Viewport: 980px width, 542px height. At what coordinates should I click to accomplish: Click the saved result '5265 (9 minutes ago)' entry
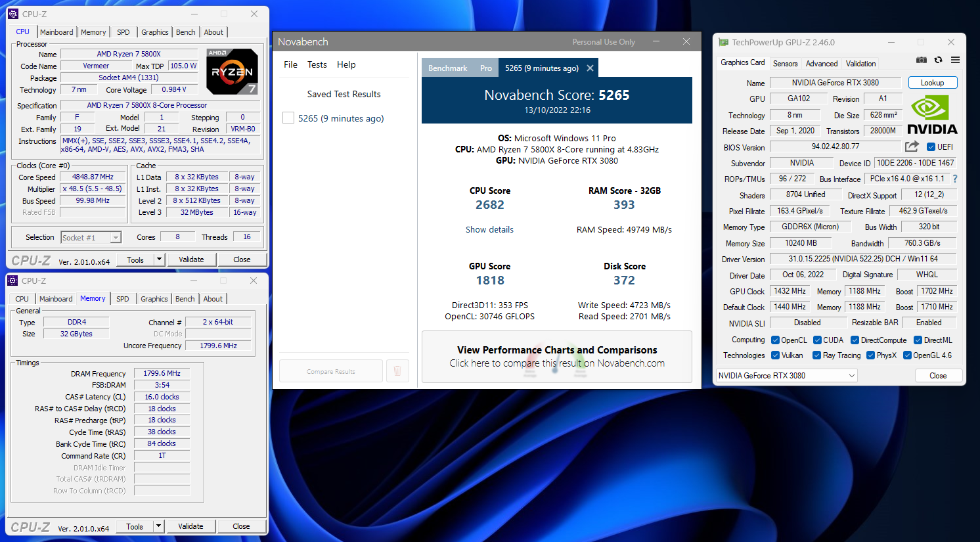pos(341,118)
